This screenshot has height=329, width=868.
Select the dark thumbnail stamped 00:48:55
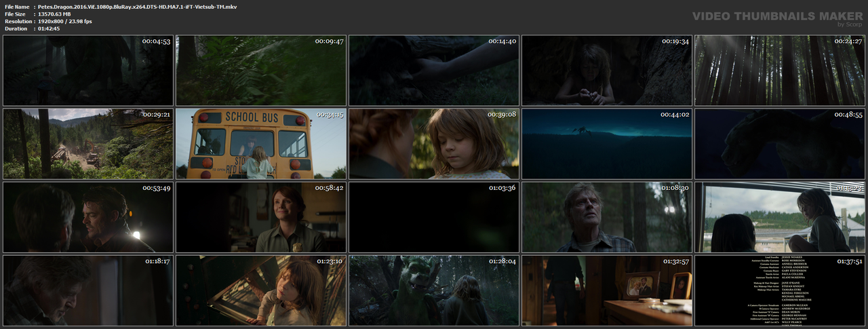click(x=780, y=144)
